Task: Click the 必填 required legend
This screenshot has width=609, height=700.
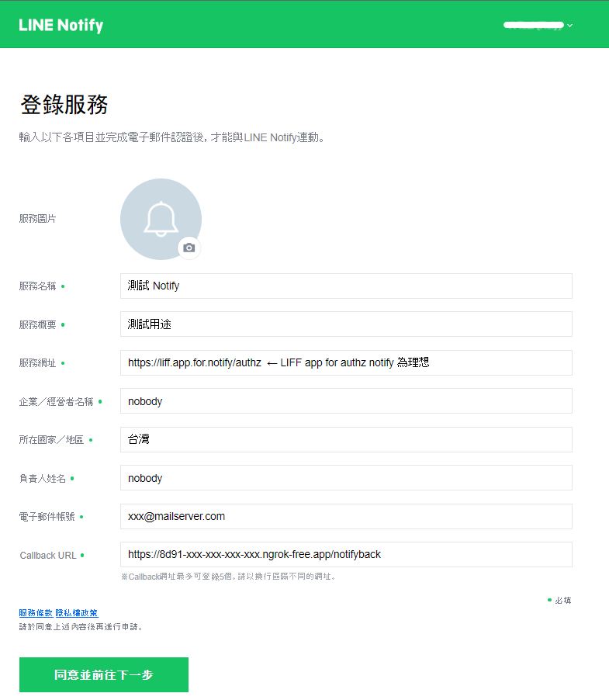Action: click(562, 601)
